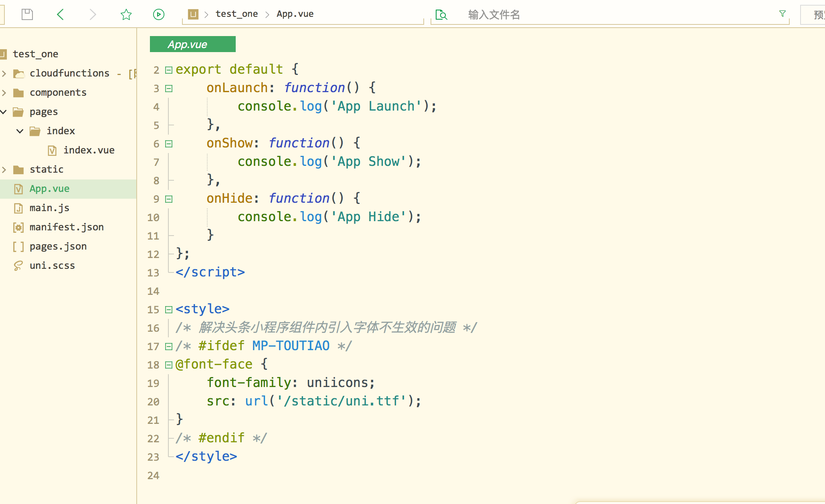Fold onHide function at line 9
825x504 pixels.
169,199
